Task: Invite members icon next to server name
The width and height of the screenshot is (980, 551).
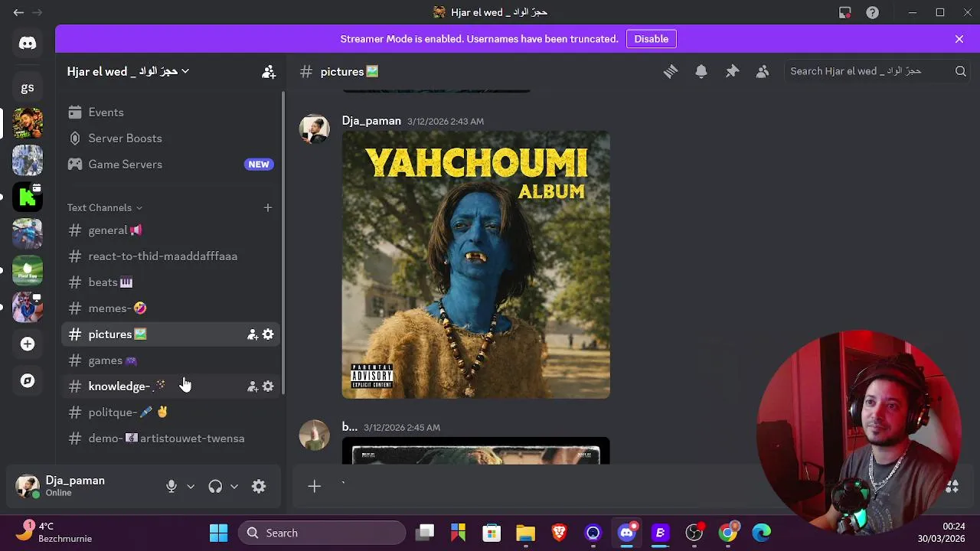Action: (269, 72)
